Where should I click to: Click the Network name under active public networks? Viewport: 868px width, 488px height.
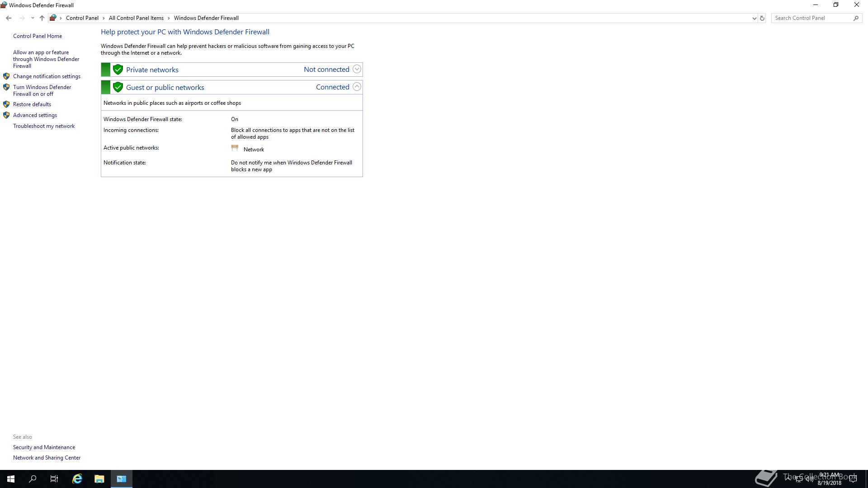[254, 150]
